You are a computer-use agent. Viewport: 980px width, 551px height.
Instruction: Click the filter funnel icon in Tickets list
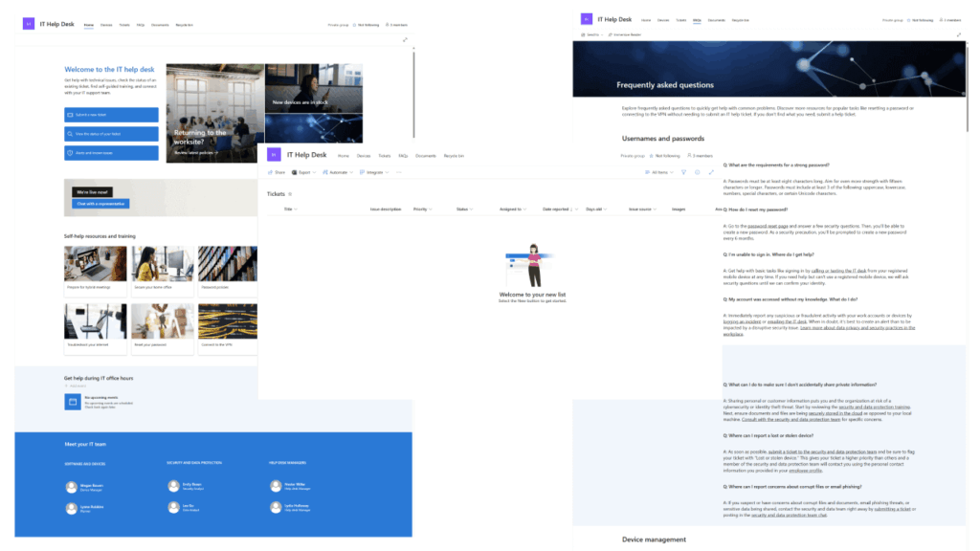683,172
